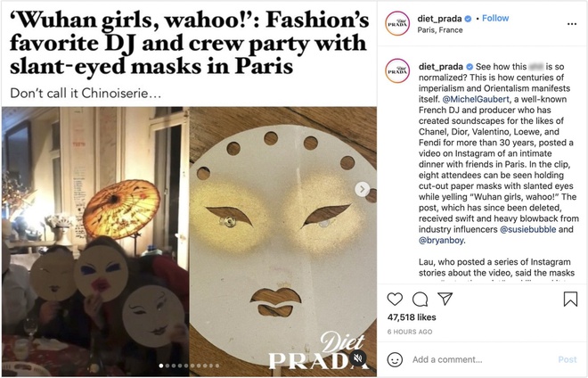Image resolution: width=588 pixels, height=378 pixels.
Task: Open diet_prada profile picture in header
Action: coord(397,24)
